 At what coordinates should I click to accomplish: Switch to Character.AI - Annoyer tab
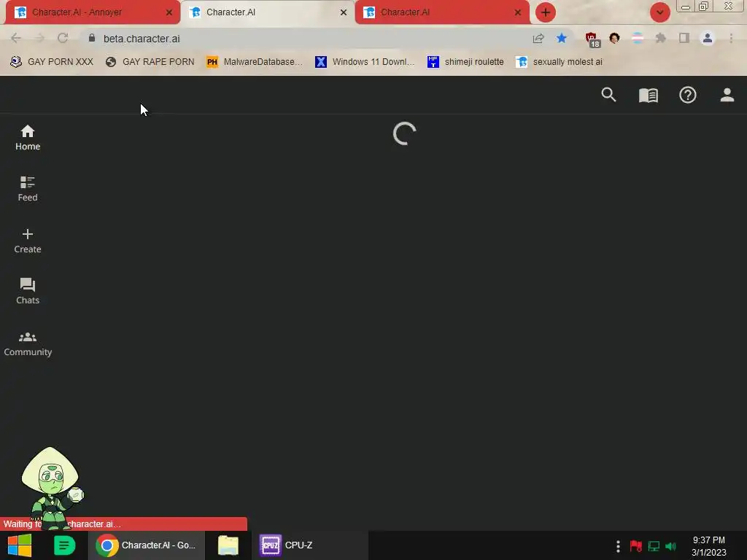point(93,12)
